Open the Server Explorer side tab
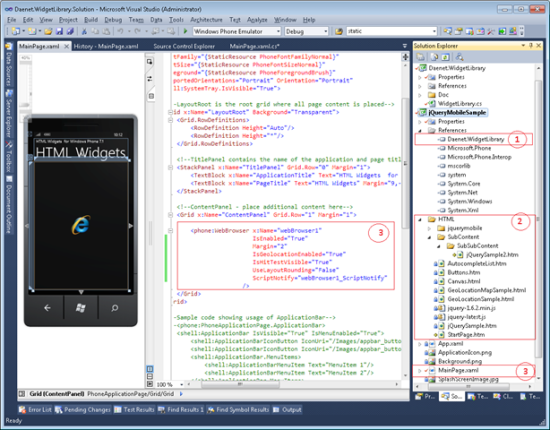550x430 pixels. pos(9,114)
